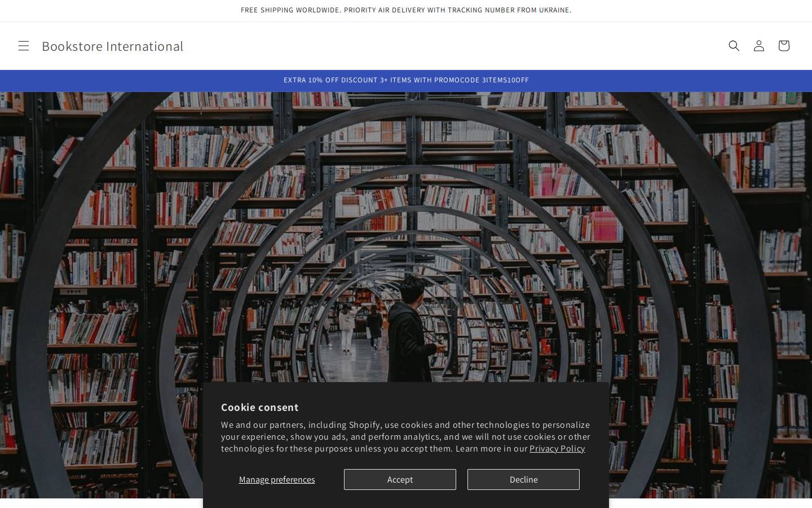Open the search magnifier icon
The width and height of the screenshot is (812, 508).
734,46
